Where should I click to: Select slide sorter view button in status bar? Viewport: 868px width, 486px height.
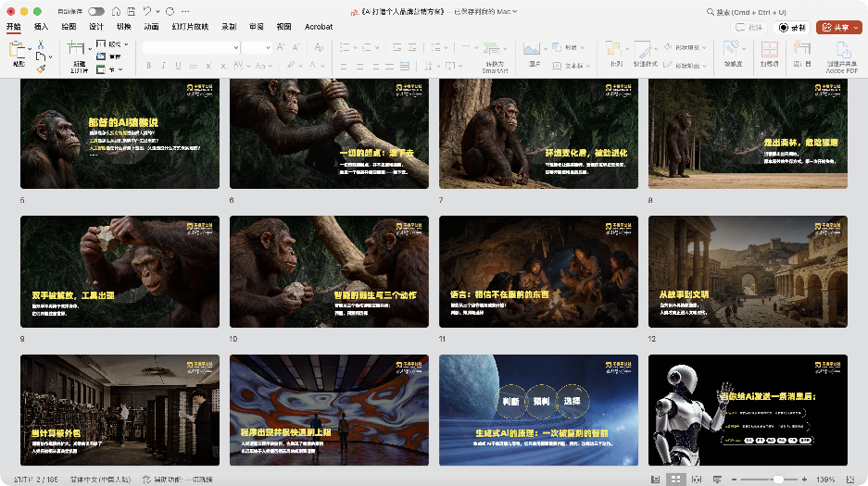pos(676,480)
